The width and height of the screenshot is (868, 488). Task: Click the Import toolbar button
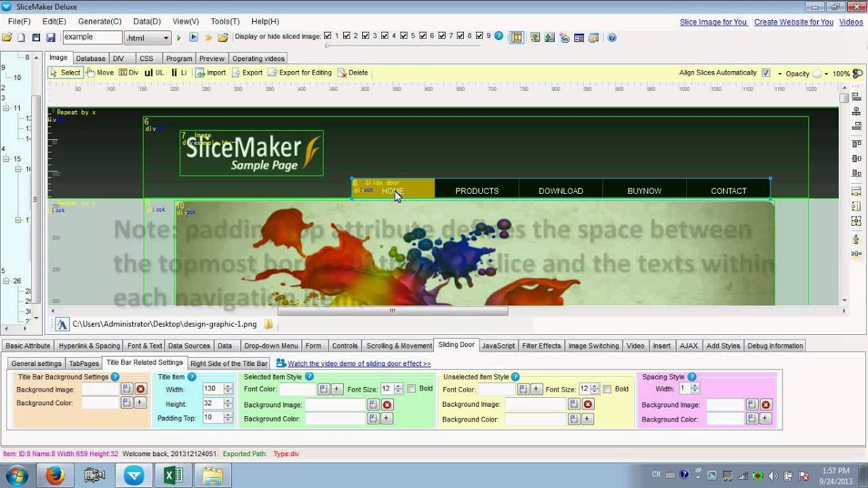(211, 73)
